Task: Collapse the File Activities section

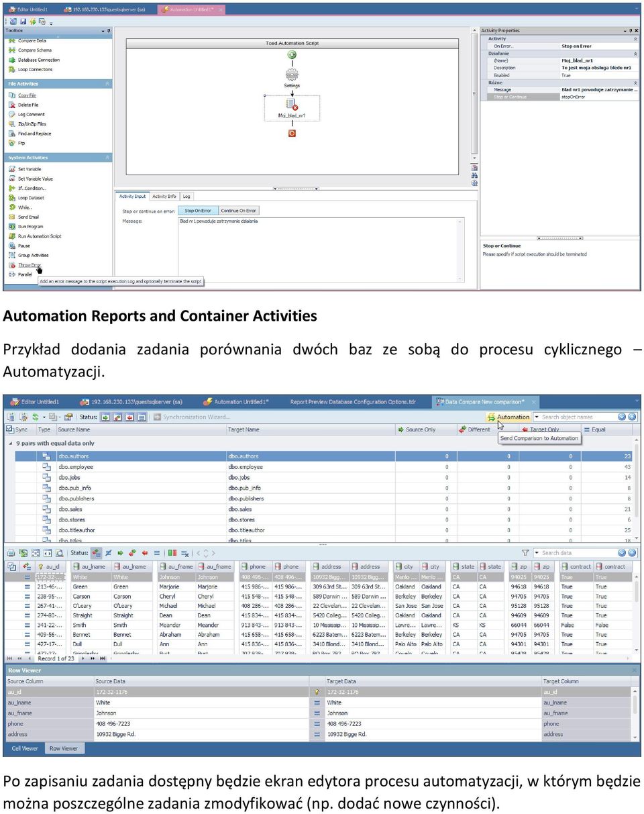Action: click(x=107, y=84)
